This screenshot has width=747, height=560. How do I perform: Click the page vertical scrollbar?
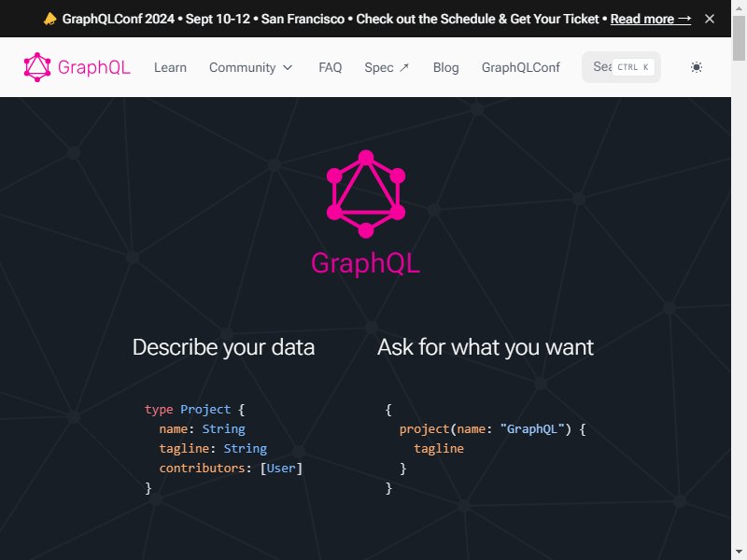[x=739, y=280]
